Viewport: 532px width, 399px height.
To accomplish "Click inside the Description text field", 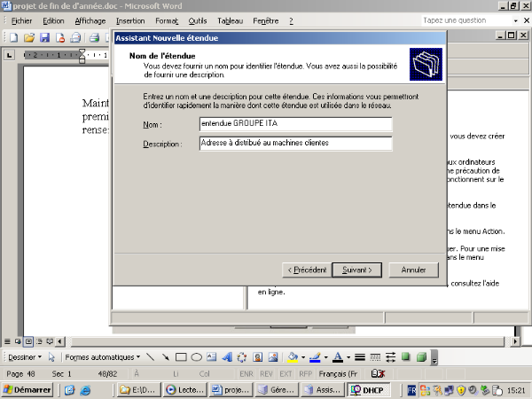I will [x=295, y=143].
